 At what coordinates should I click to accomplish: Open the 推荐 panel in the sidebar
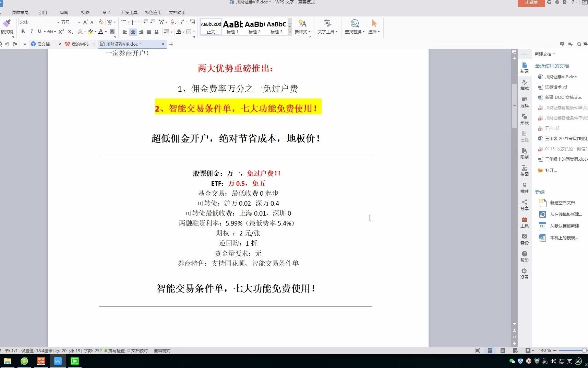[524, 187]
